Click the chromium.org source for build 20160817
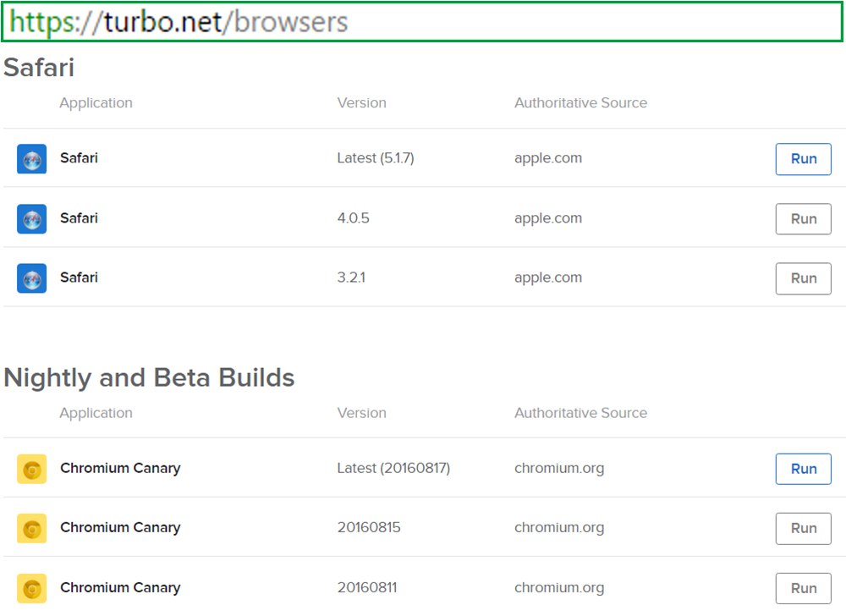The height and width of the screenshot is (616, 846). pyautogui.click(x=558, y=468)
